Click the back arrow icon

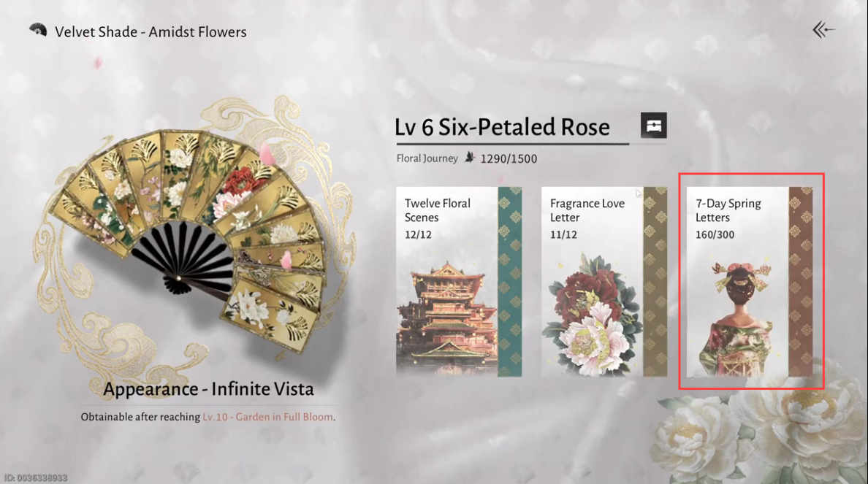click(823, 30)
